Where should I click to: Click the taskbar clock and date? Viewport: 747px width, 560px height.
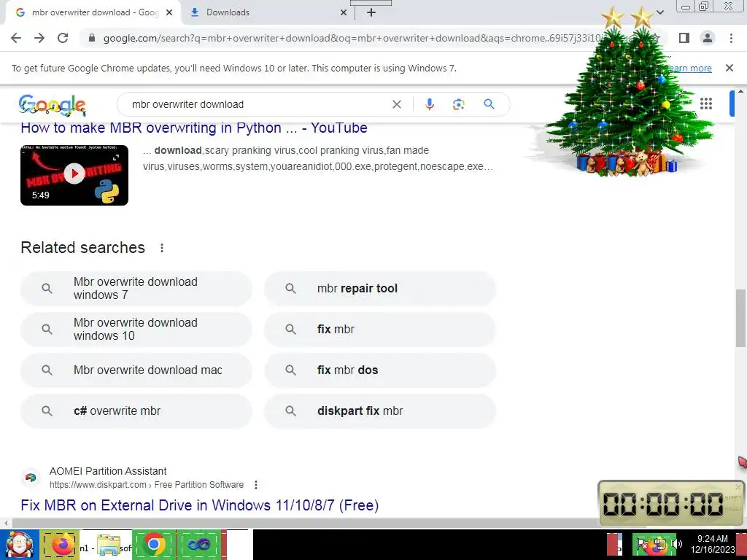point(713,544)
